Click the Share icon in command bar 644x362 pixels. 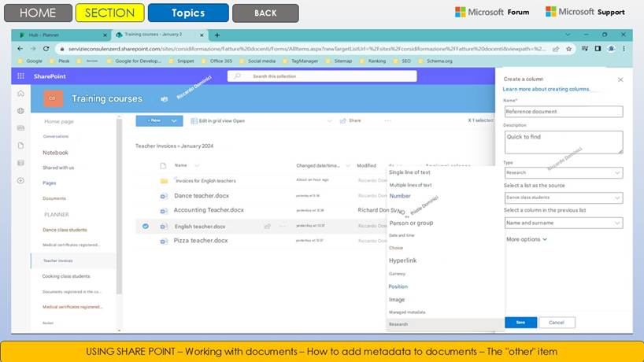pyautogui.click(x=350, y=121)
